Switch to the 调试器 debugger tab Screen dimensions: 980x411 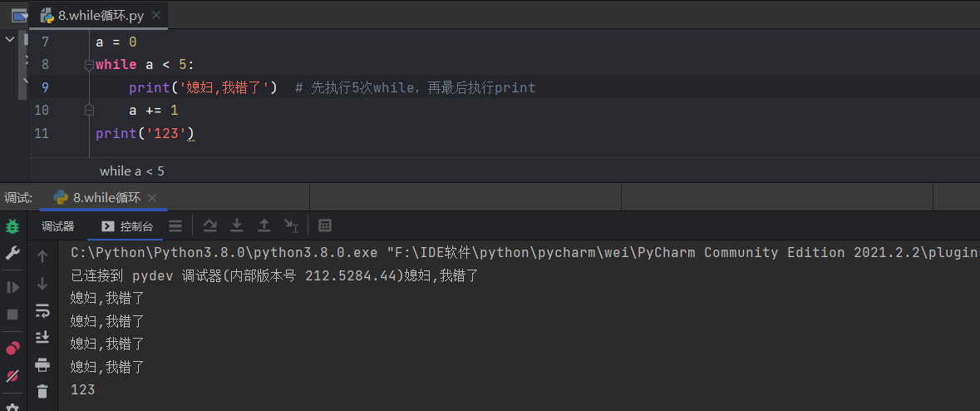click(58, 226)
